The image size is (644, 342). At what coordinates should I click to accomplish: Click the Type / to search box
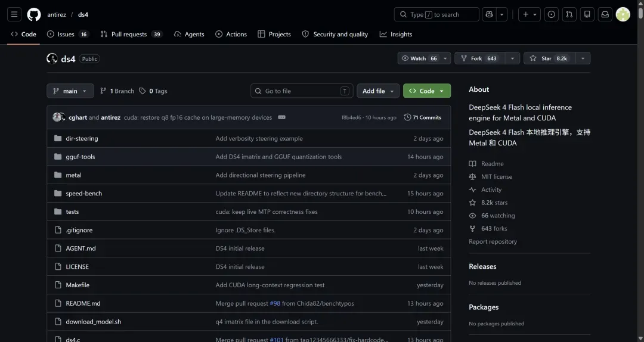pos(436,14)
